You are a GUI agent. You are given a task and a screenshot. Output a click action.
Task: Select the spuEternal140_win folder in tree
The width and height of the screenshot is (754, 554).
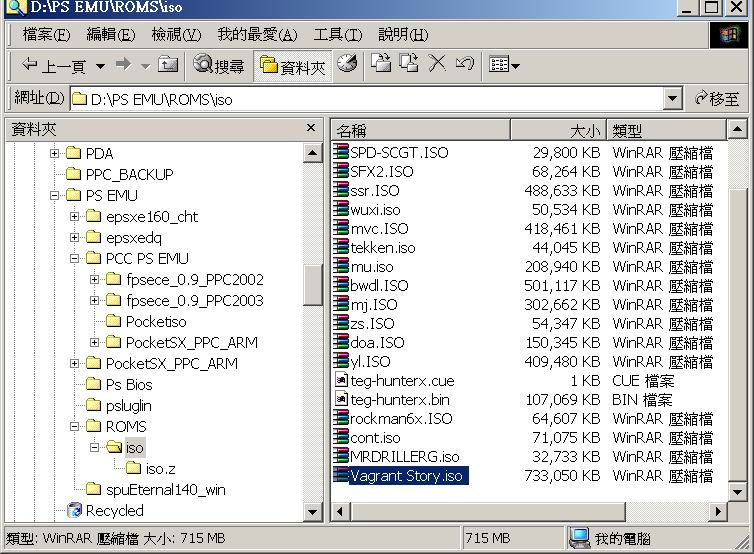click(x=165, y=490)
